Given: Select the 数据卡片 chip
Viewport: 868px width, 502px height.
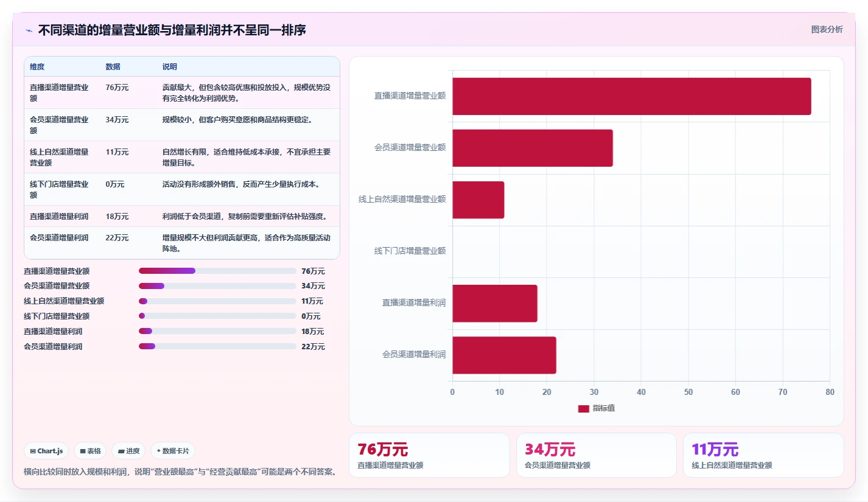Looking at the screenshot, I should click(173, 451).
